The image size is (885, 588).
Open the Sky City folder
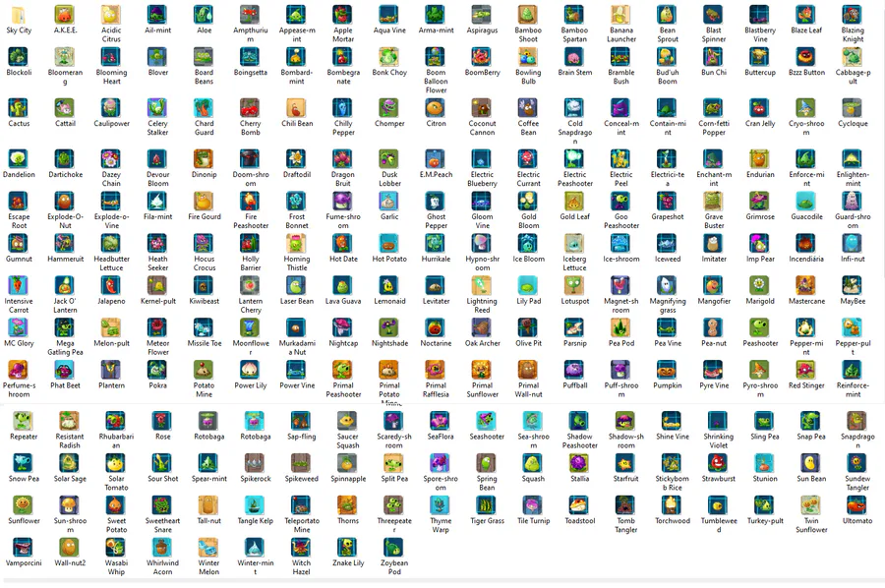[x=19, y=15]
